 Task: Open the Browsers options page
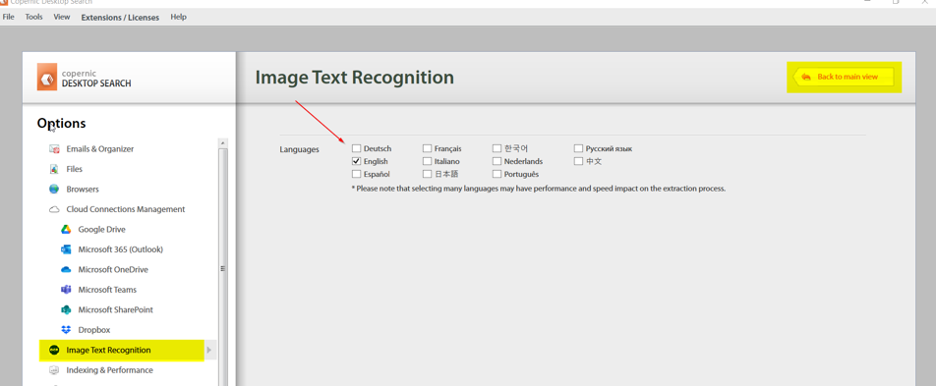point(82,189)
